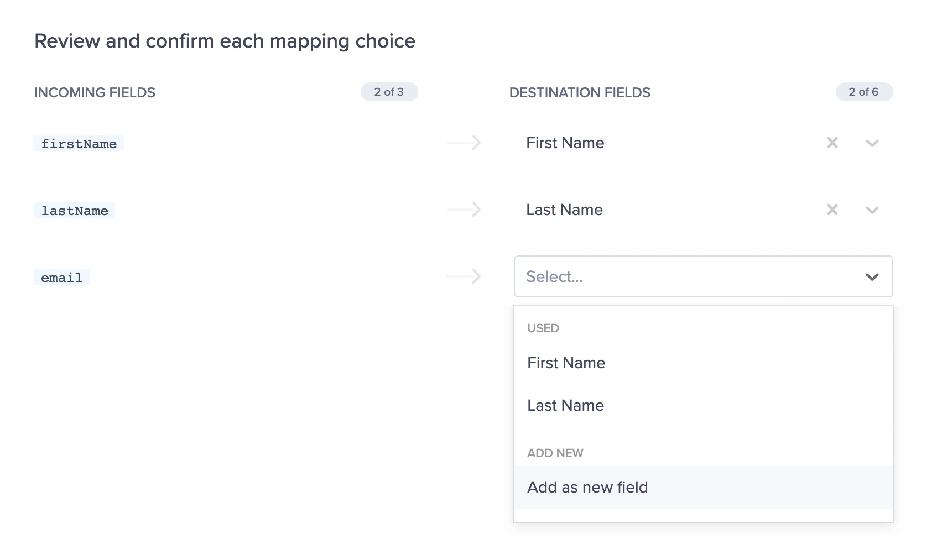937x560 pixels.
Task: Click the email incoming field tag
Action: [x=62, y=278]
